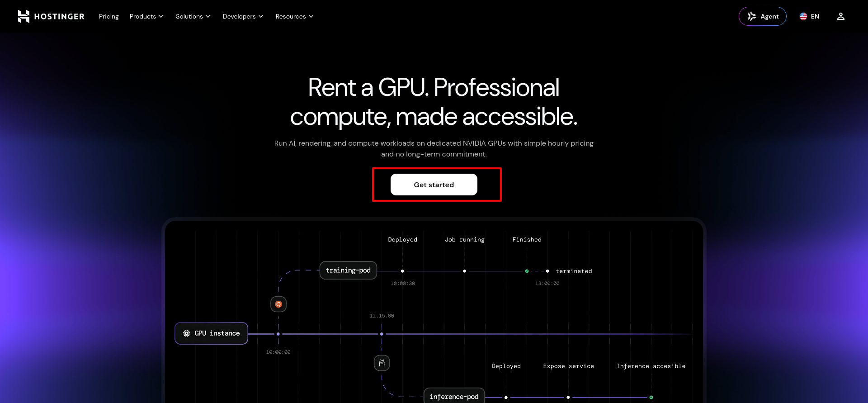This screenshot has height=403, width=868.
Task: Click the 'Finished' label
Action: point(527,240)
